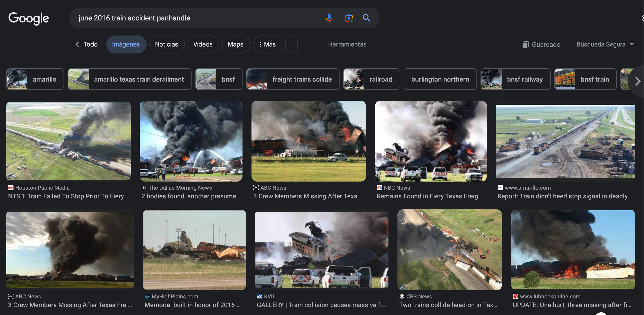
Task: Click inside the search query field
Action: tap(195, 18)
